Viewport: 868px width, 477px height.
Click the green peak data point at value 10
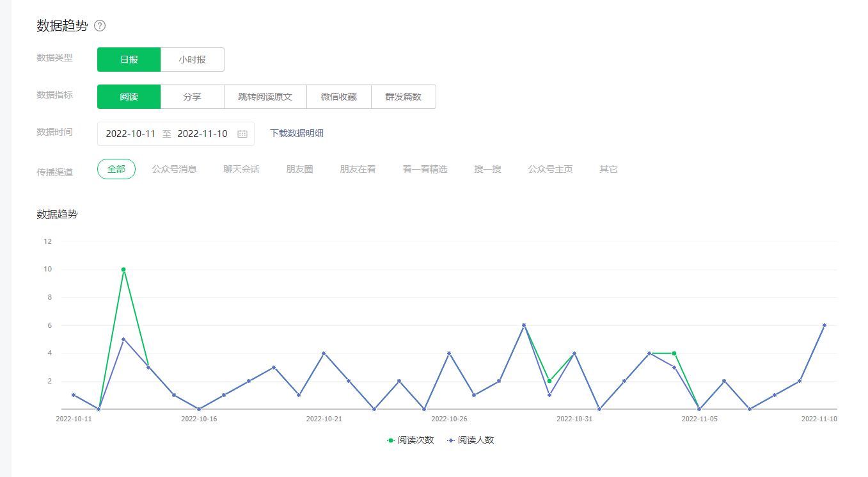pyautogui.click(x=123, y=270)
